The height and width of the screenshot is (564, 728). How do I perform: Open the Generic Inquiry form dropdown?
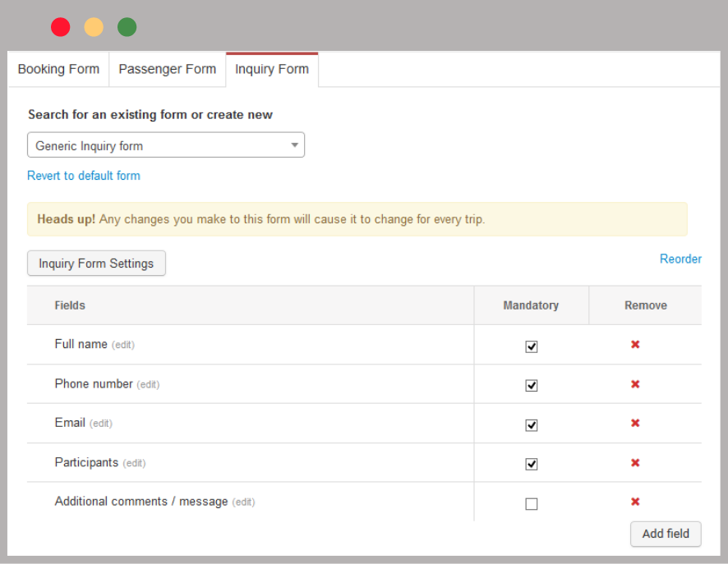coord(166,145)
